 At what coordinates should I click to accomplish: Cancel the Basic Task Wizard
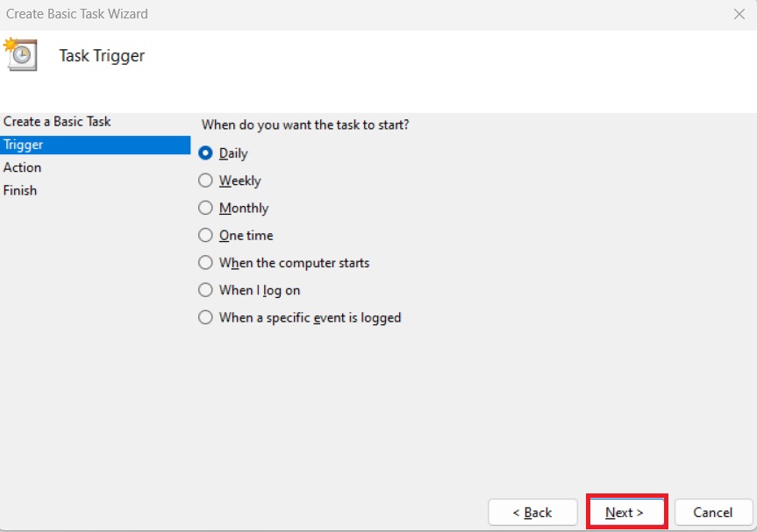[x=713, y=513]
